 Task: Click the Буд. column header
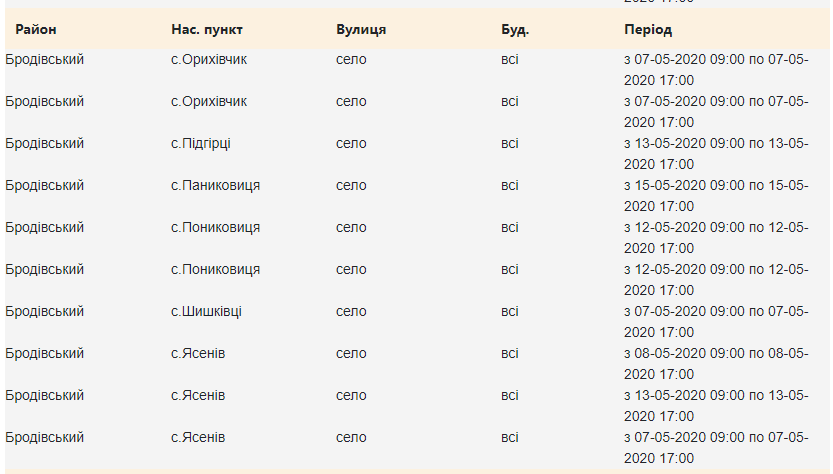[x=515, y=30]
